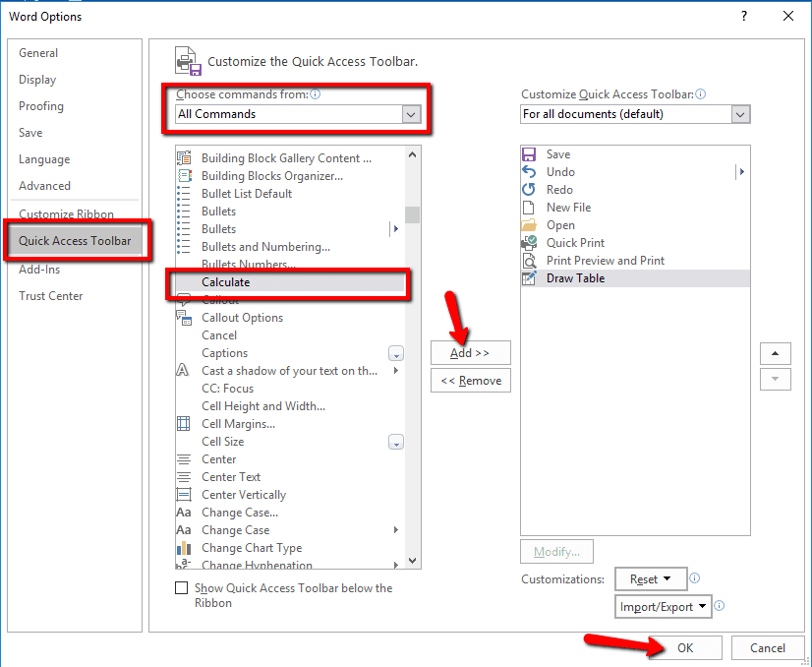The height and width of the screenshot is (667, 812).
Task: Click the Add >> button
Action: pyautogui.click(x=470, y=353)
